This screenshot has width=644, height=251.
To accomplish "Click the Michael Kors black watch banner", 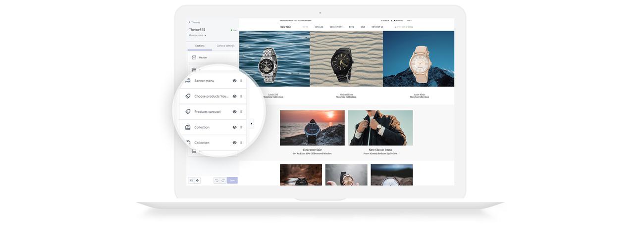I will (x=346, y=59).
